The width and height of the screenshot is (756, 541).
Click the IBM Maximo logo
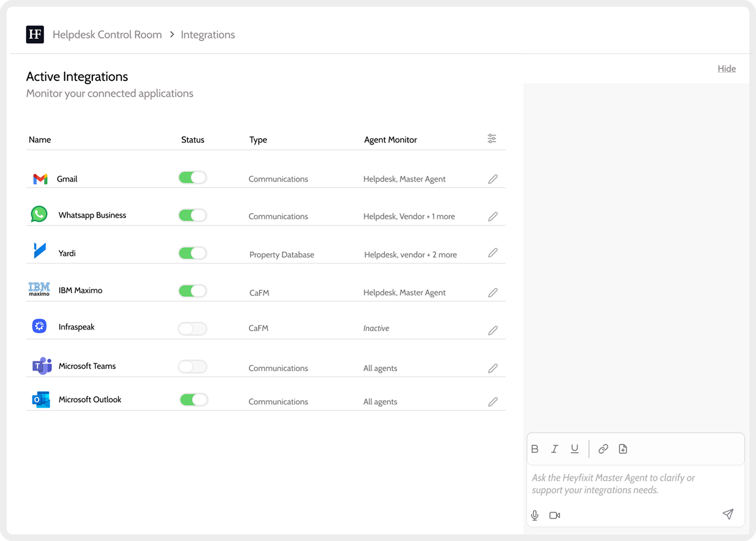39,289
